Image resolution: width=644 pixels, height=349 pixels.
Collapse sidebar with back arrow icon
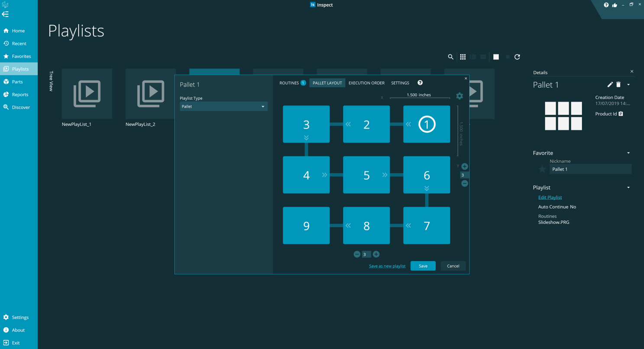click(5, 14)
